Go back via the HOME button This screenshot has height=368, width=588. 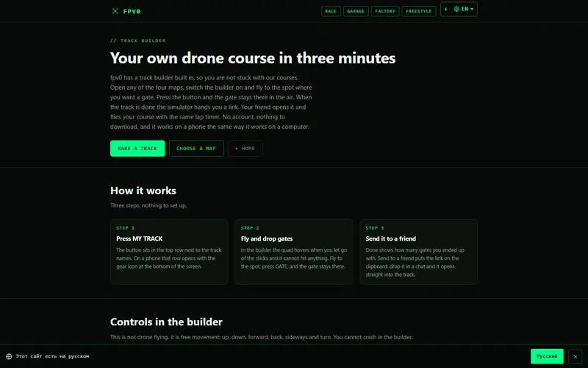(x=245, y=149)
